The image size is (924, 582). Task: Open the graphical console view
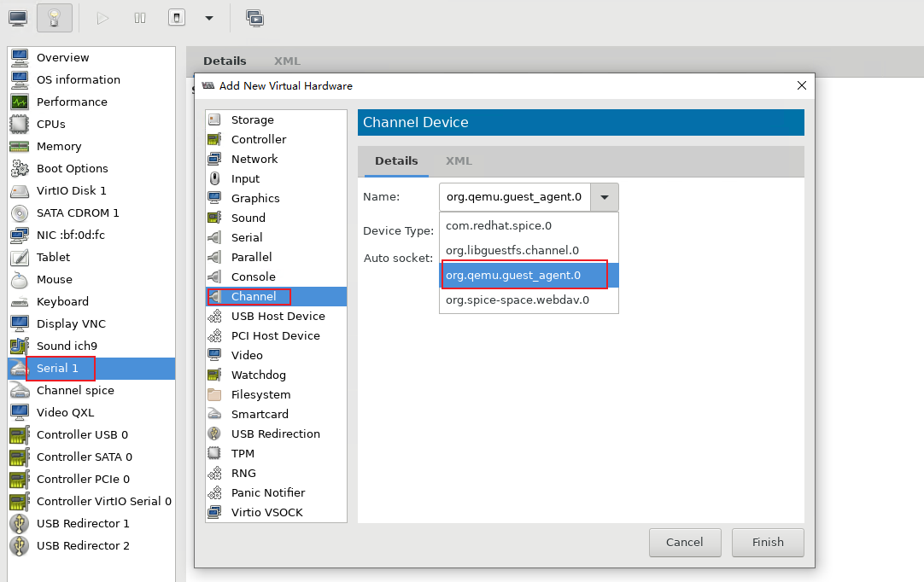pyautogui.click(x=17, y=17)
